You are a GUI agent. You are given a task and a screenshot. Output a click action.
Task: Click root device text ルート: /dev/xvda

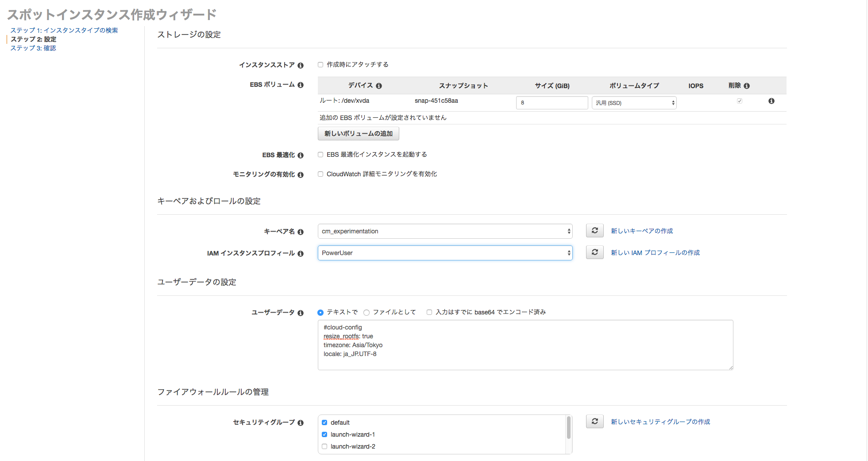(x=344, y=101)
